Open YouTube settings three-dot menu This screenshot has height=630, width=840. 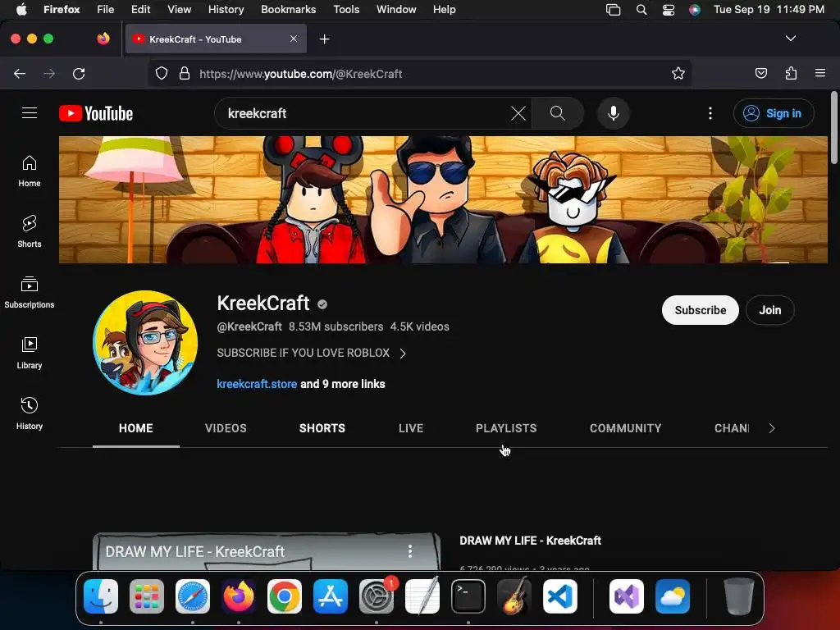(710, 113)
